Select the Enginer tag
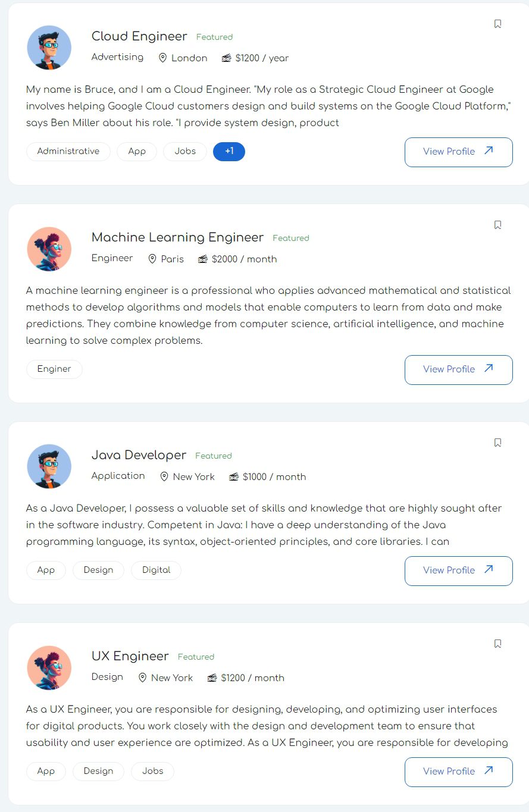The image size is (529, 812). [54, 369]
